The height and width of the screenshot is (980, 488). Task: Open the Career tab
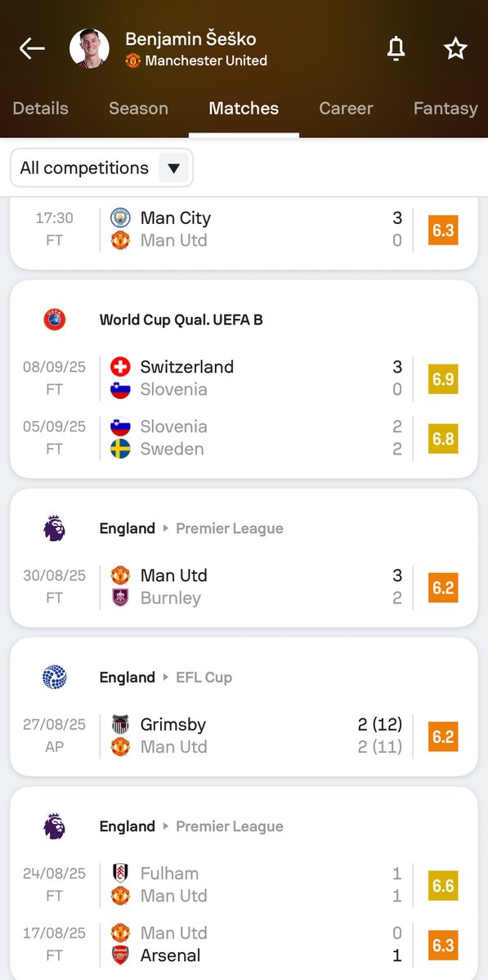(346, 108)
